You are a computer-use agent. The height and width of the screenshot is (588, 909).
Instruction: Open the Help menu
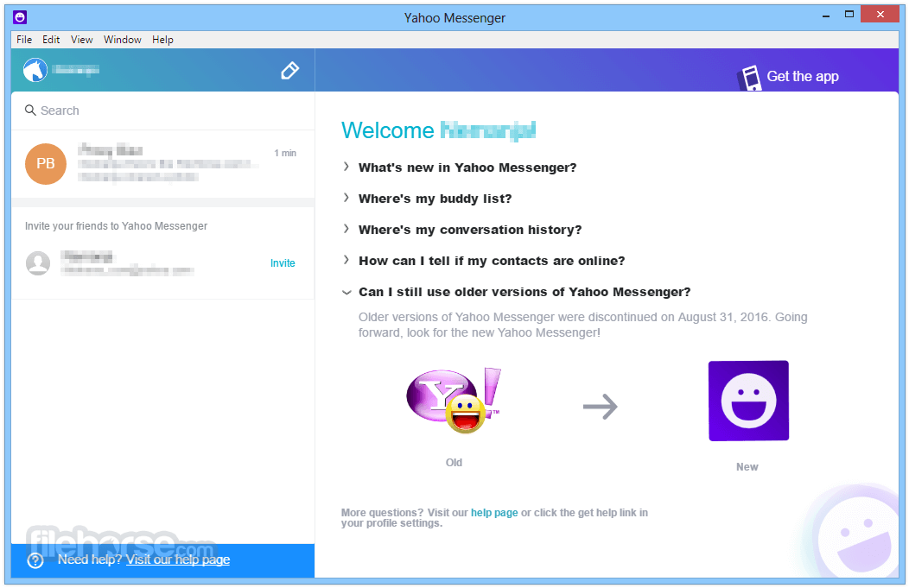163,40
